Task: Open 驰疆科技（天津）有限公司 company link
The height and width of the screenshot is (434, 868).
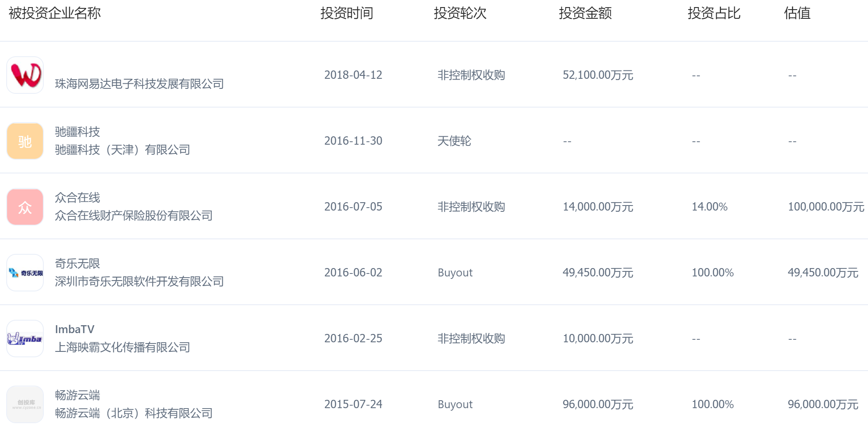Action: coord(123,150)
